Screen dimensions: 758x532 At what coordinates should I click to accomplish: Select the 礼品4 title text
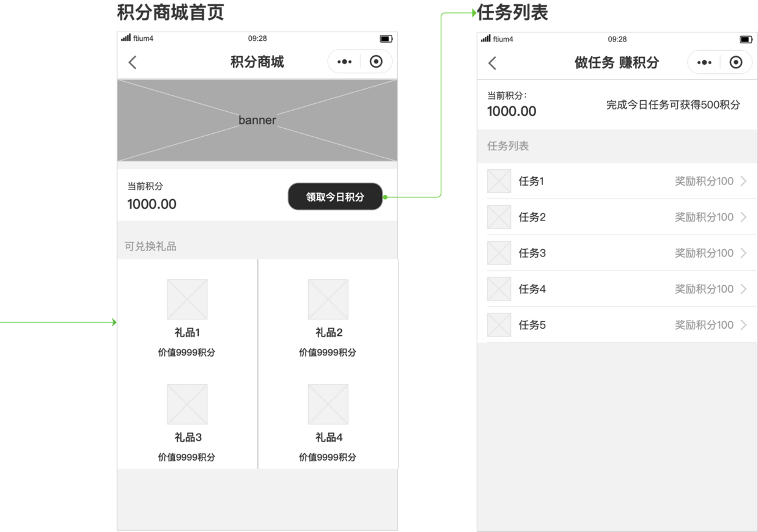(x=329, y=438)
